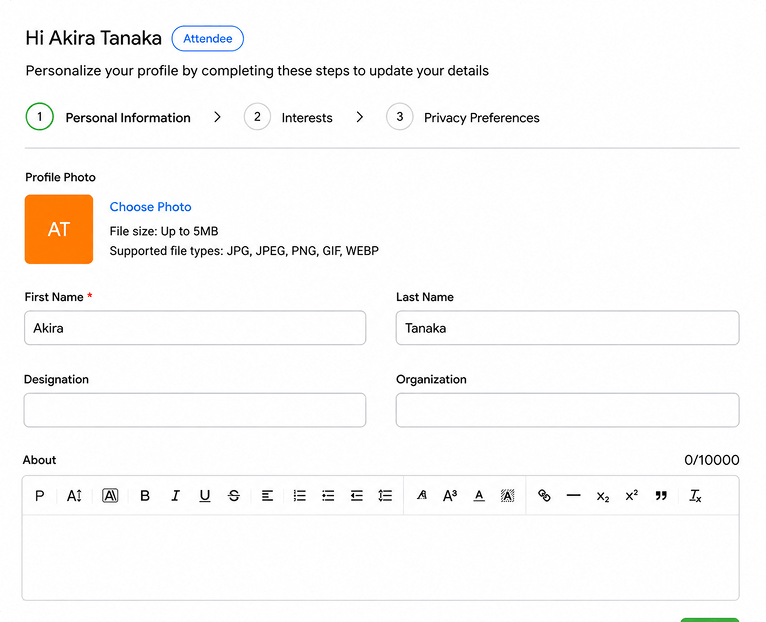The image size is (766, 622).
Task: Click the boxed A text style icon
Action: (110, 496)
